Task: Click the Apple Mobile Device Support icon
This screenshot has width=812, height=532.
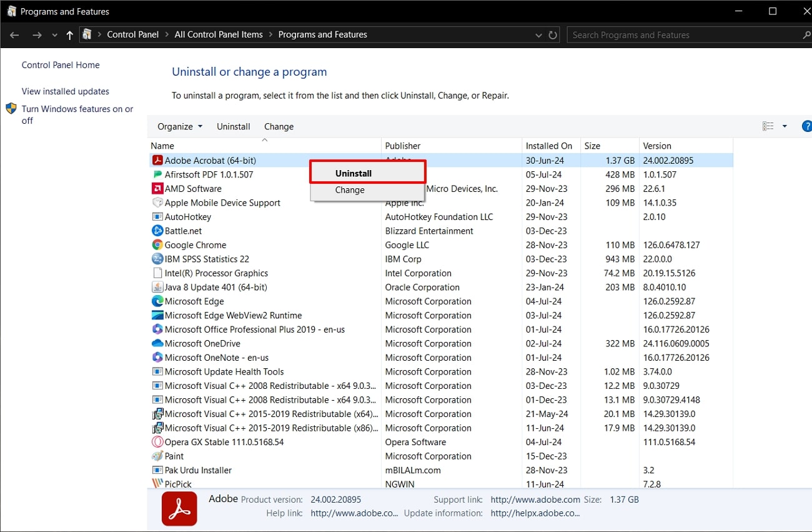Action: pos(157,203)
